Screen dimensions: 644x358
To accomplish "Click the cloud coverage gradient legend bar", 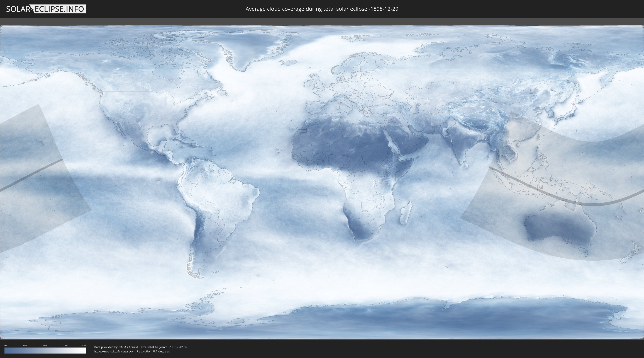I will (45, 350).
